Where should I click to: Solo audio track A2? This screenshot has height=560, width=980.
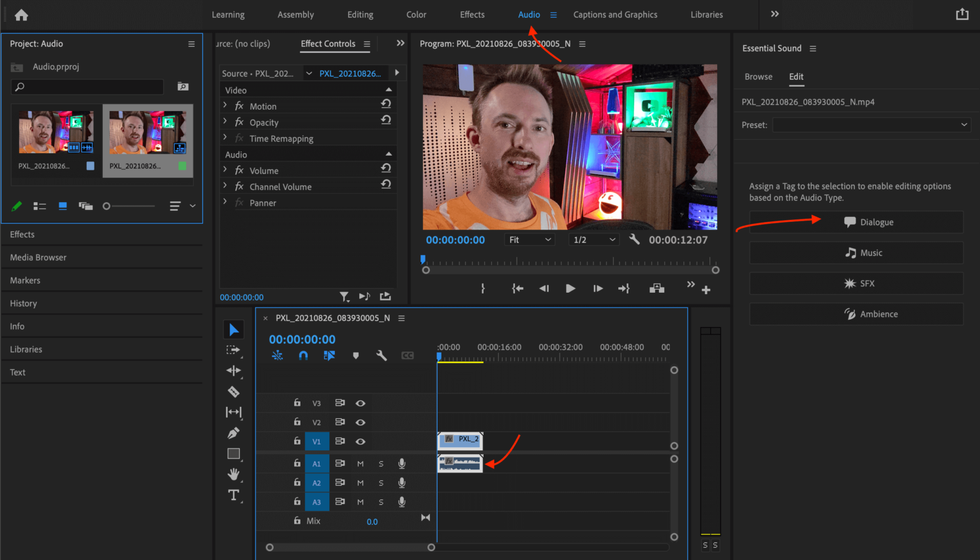pos(381,483)
